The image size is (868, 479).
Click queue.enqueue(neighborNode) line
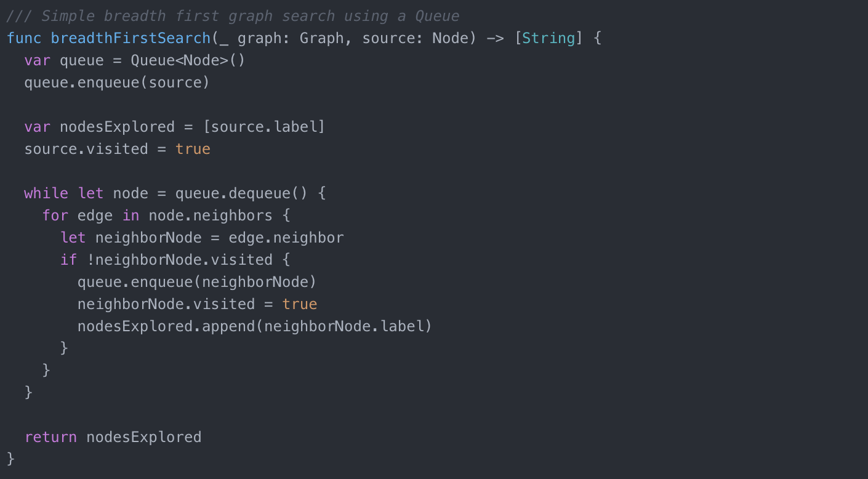[197, 282]
